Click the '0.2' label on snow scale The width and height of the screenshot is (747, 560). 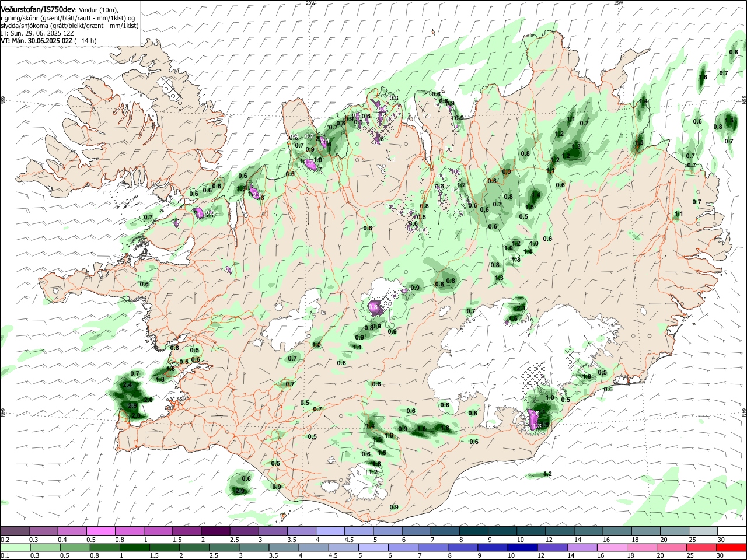5,540
